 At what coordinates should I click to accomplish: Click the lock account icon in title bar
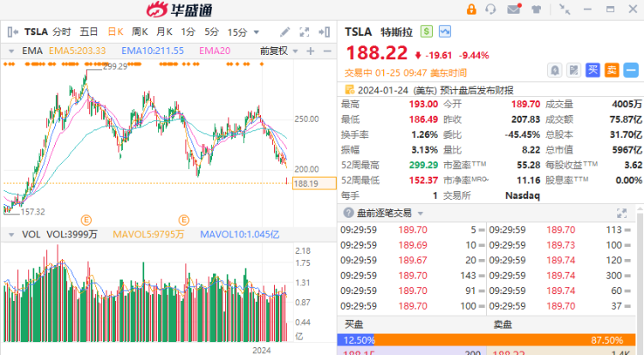[x=471, y=9]
